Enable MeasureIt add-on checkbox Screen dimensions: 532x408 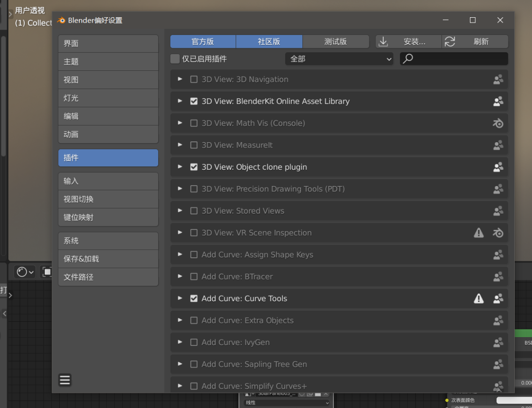tap(194, 145)
